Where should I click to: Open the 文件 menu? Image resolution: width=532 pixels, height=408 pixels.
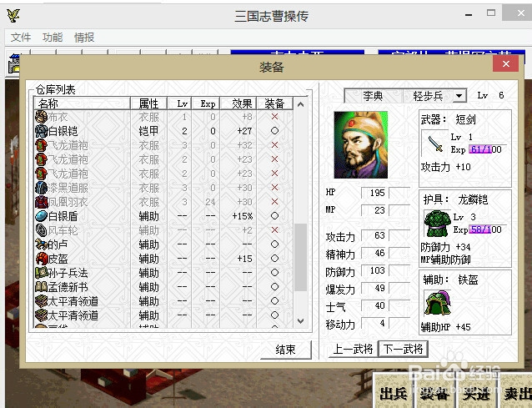(21, 38)
